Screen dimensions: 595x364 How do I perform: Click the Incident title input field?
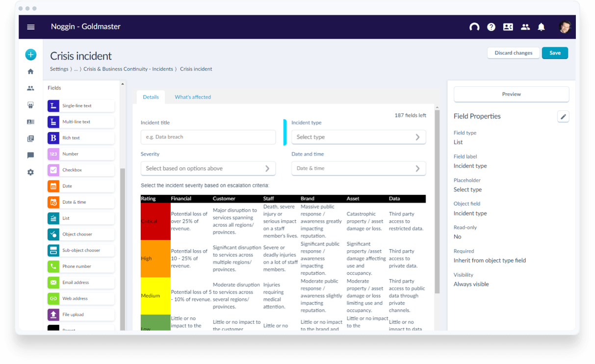(208, 137)
